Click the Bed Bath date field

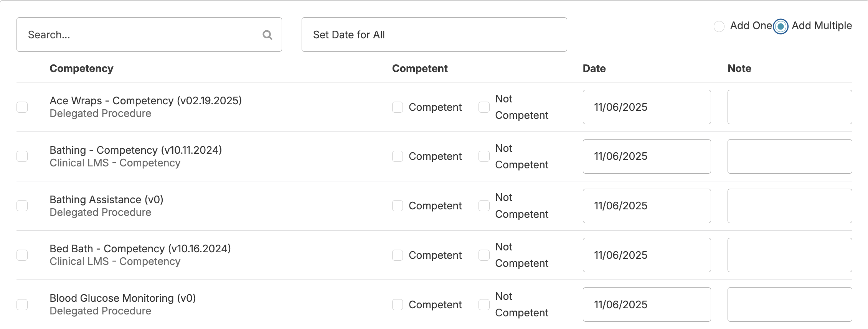pyautogui.click(x=647, y=255)
